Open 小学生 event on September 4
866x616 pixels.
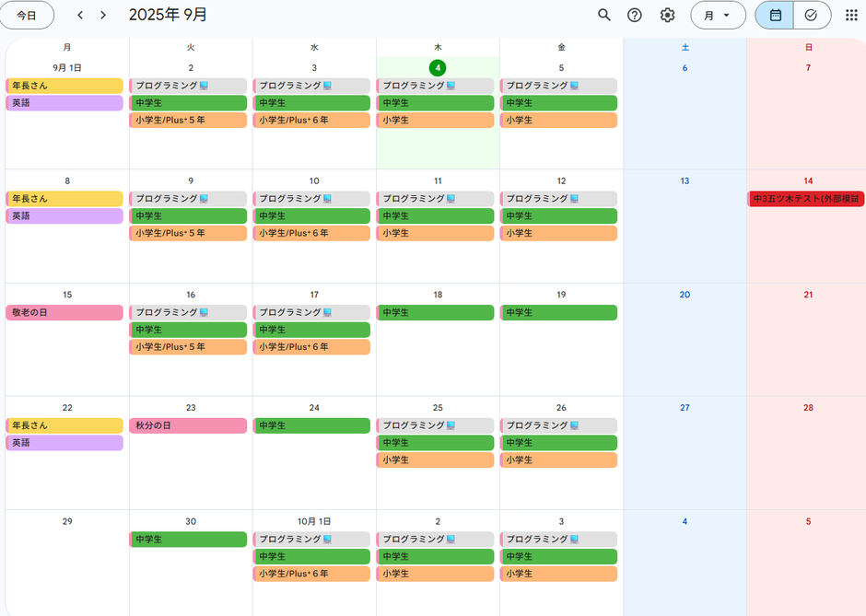pyautogui.click(x=435, y=120)
